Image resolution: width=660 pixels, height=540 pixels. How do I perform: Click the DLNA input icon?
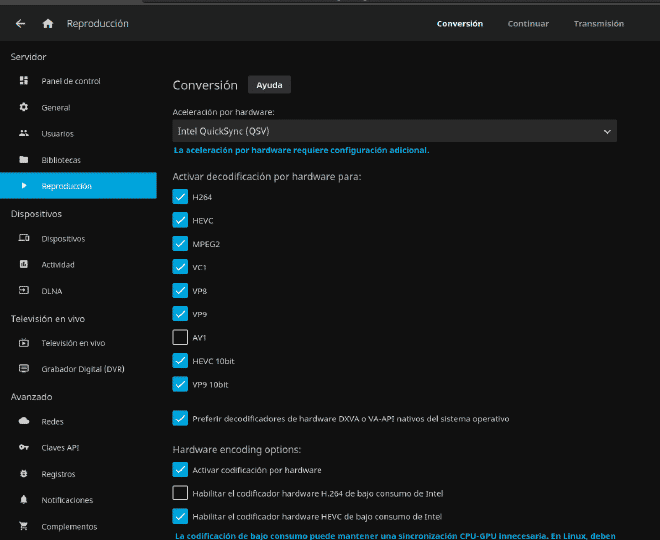pyautogui.click(x=24, y=290)
